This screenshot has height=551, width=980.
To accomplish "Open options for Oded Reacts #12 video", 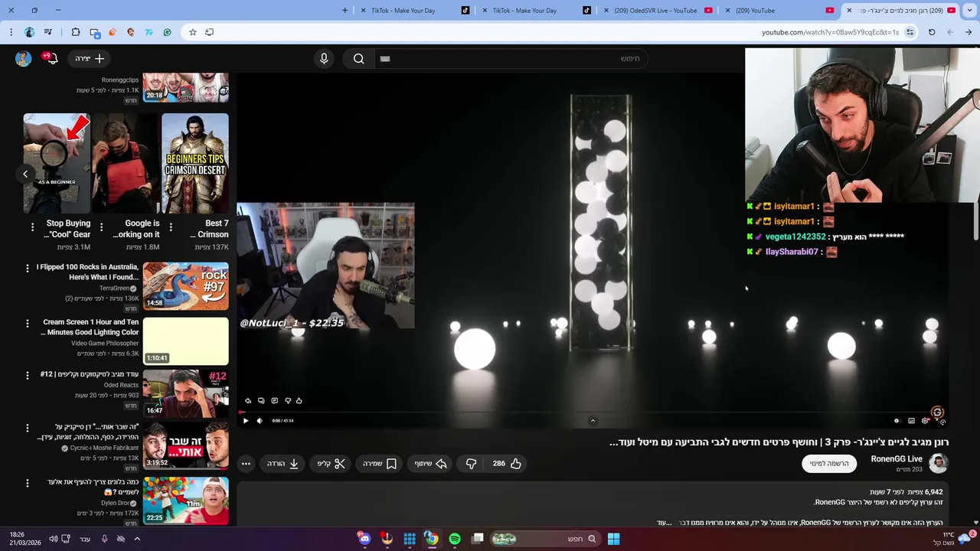I will point(28,376).
